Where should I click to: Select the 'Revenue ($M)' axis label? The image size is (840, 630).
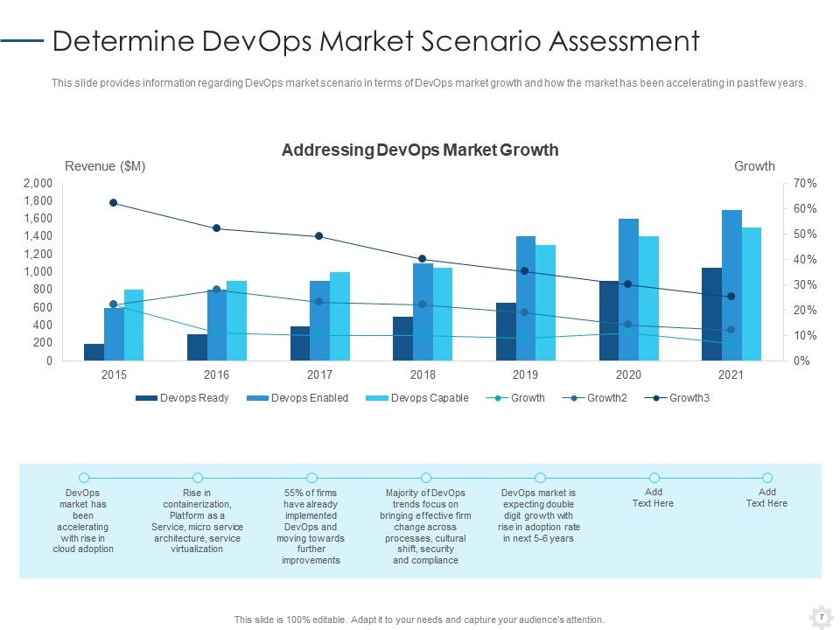tap(106, 166)
